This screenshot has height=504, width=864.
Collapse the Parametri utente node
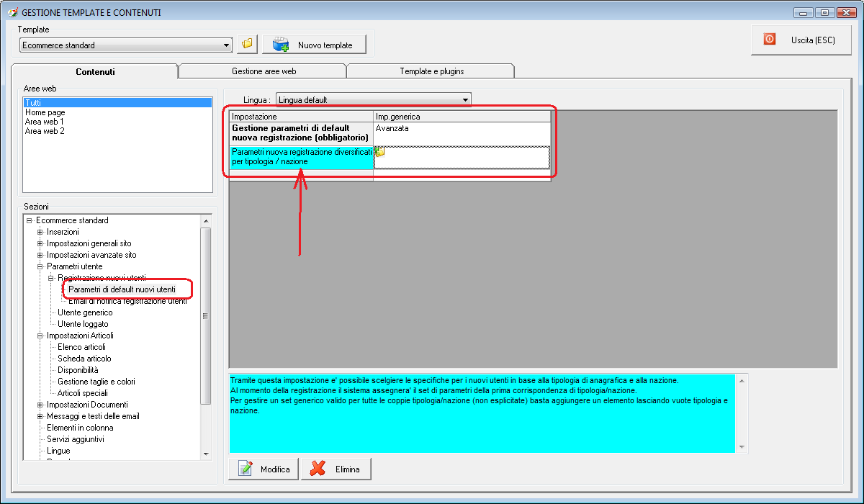click(x=40, y=266)
